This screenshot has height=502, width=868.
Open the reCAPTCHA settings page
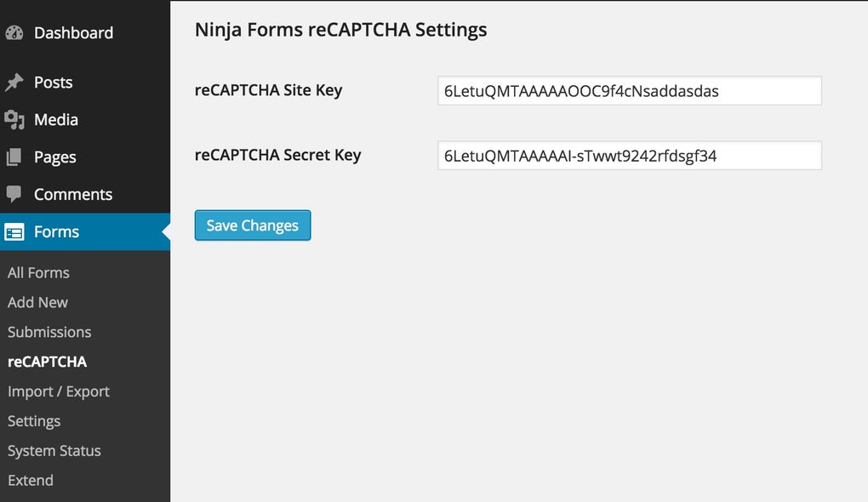click(x=47, y=362)
